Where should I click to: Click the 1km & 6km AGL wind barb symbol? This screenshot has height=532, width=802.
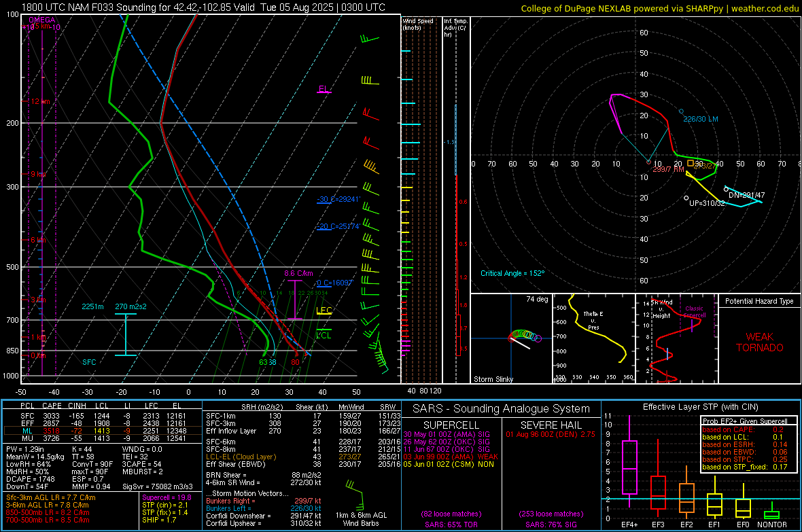coord(355,493)
